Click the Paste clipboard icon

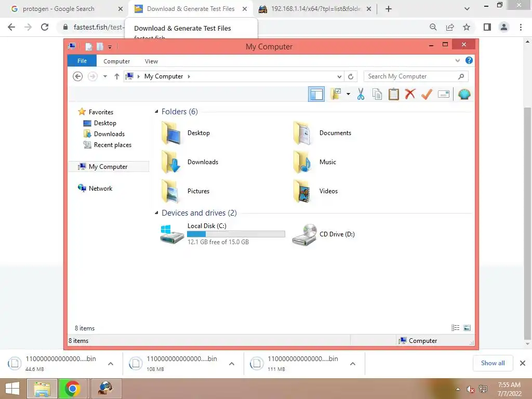pyautogui.click(x=394, y=95)
